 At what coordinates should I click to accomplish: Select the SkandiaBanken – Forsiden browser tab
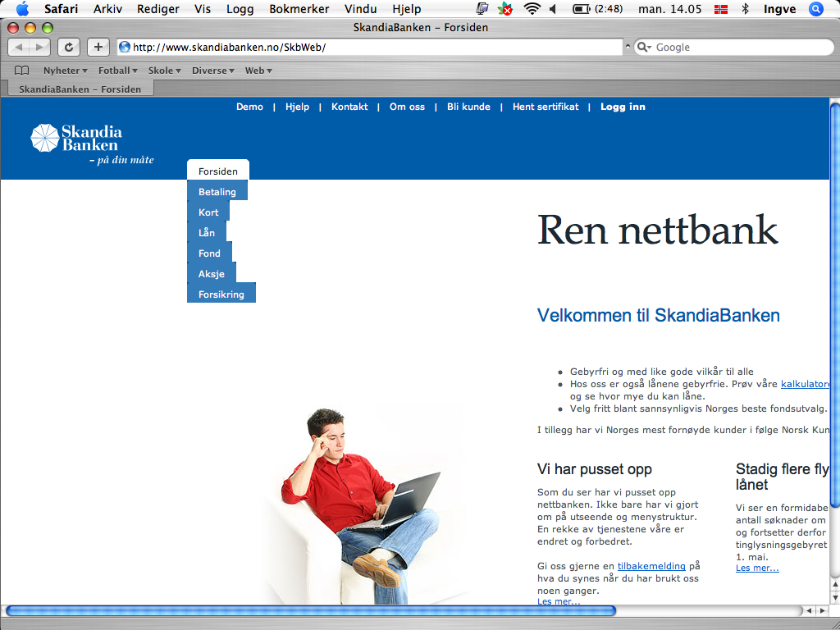(x=80, y=89)
